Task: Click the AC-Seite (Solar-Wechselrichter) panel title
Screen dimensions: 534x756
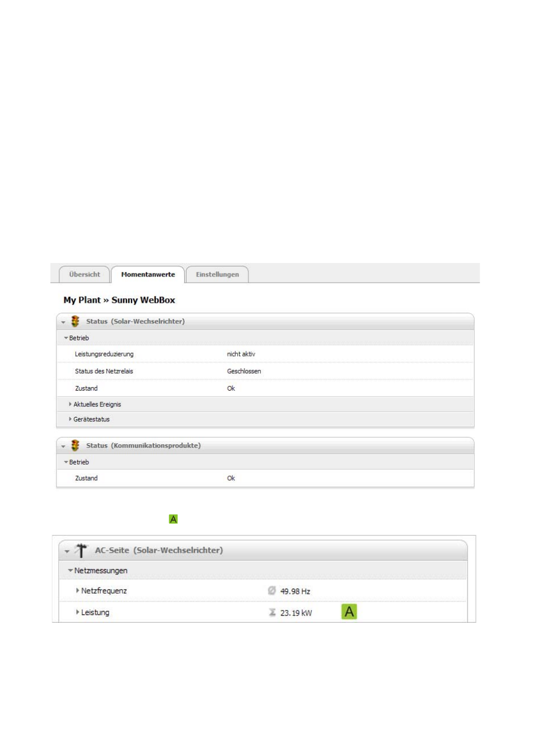Action: (159, 550)
